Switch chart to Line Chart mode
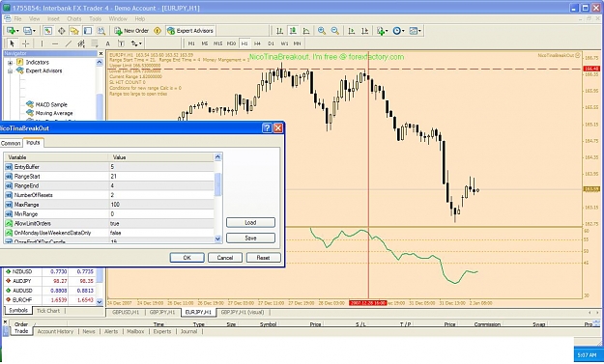 tap(306, 31)
